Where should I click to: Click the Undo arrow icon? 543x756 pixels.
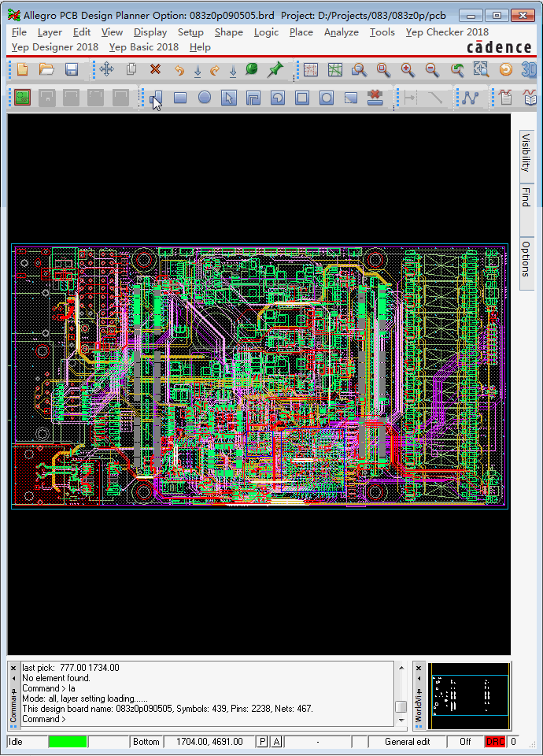[x=179, y=70]
